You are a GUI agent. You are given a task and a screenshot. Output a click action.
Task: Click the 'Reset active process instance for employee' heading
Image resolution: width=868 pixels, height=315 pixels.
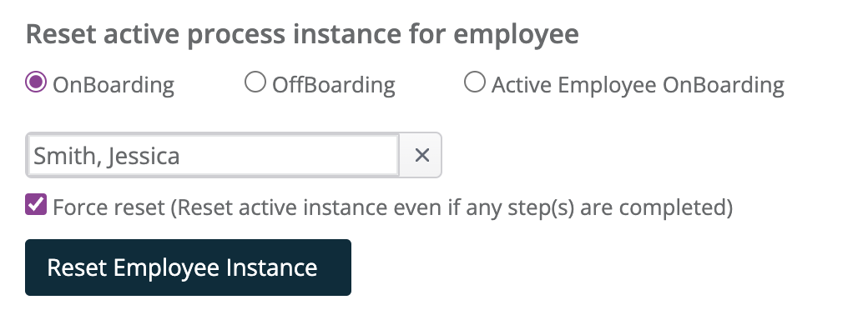tap(302, 34)
